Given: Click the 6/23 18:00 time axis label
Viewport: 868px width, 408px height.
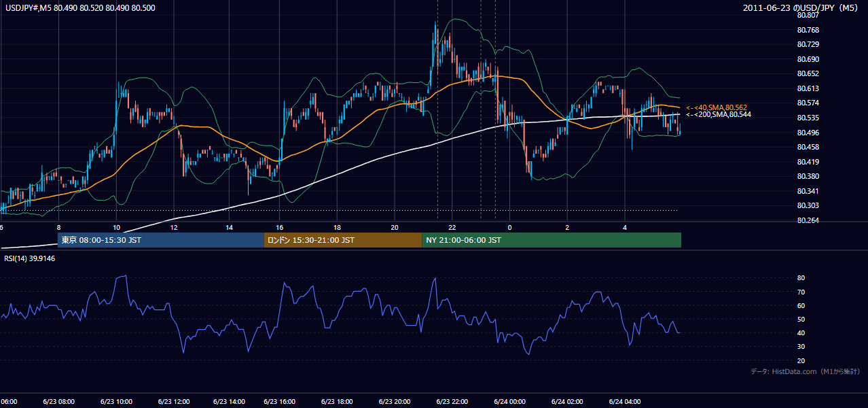Looking at the screenshot, I should (x=337, y=402).
